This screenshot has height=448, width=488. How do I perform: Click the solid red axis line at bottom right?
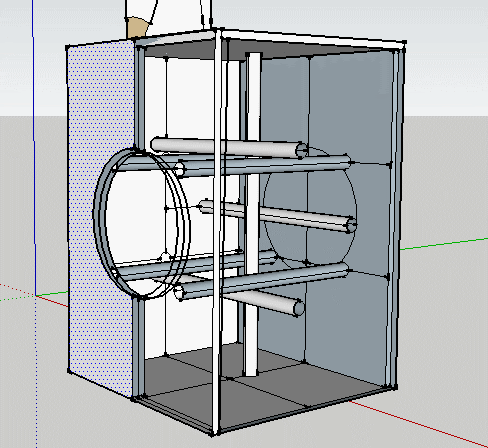click(417, 423)
